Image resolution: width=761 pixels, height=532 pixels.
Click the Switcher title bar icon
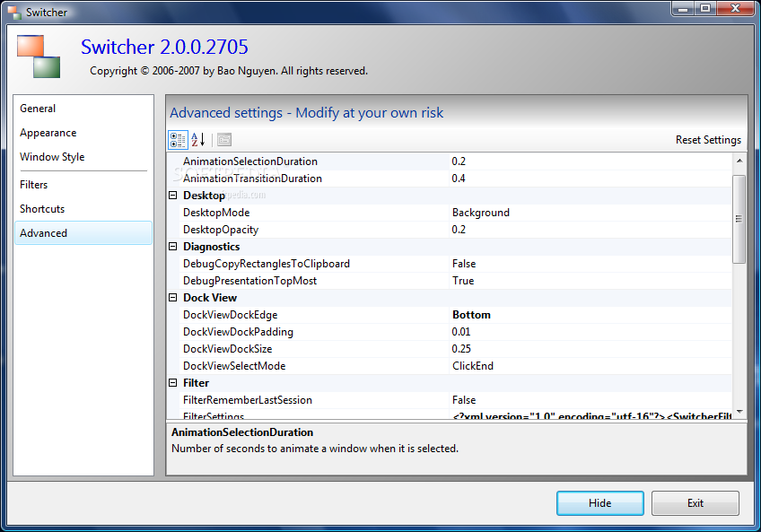14,13
